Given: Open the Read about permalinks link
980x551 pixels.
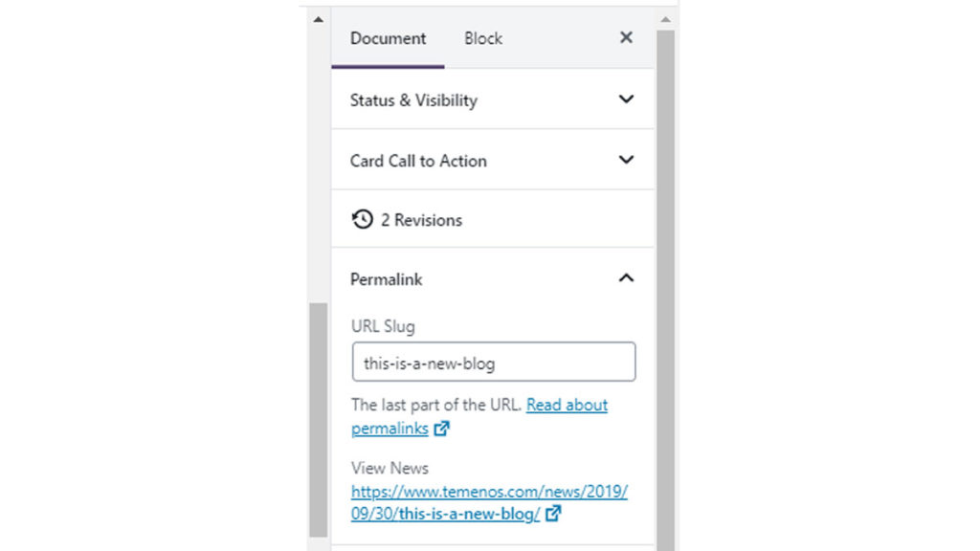Looking at the screenshot, I should [567, 405].
